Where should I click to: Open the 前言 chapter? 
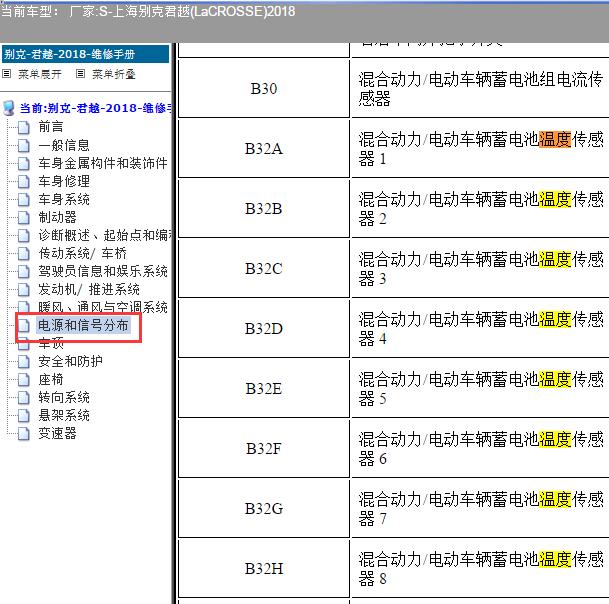point(50,127)
